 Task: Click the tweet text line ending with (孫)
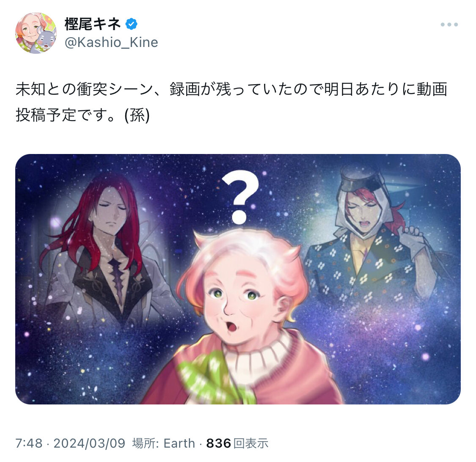pyautogui.click(x=83, y=115)
